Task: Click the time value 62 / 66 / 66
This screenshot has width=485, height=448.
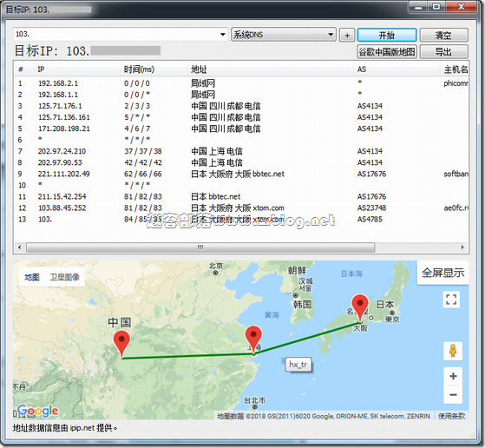Action: coord(142,174)
